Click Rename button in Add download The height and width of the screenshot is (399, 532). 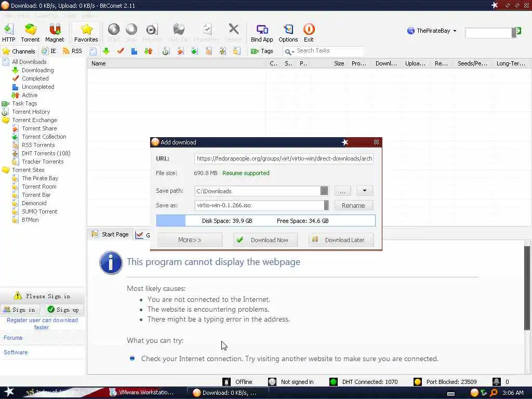click(353, 205)
